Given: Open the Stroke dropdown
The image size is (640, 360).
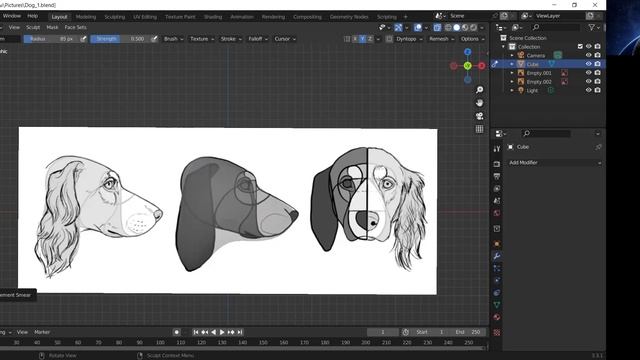Looking at the screenshot, I should click(x=231, y=39).
